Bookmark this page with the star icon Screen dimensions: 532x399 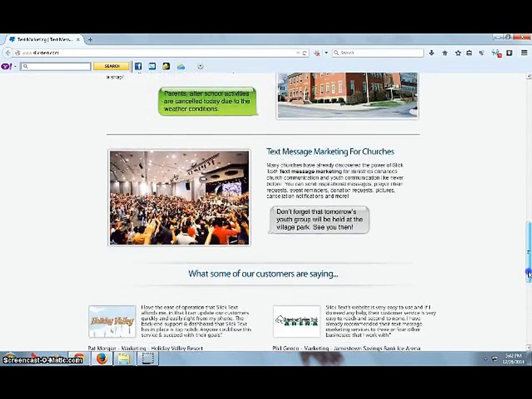coord(458,53)
